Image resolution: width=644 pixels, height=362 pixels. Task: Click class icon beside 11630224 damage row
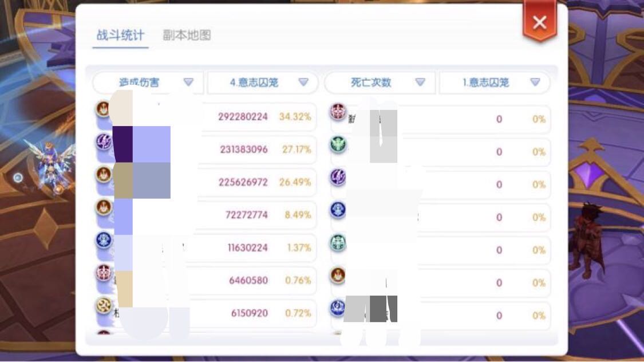pos(104,241)
